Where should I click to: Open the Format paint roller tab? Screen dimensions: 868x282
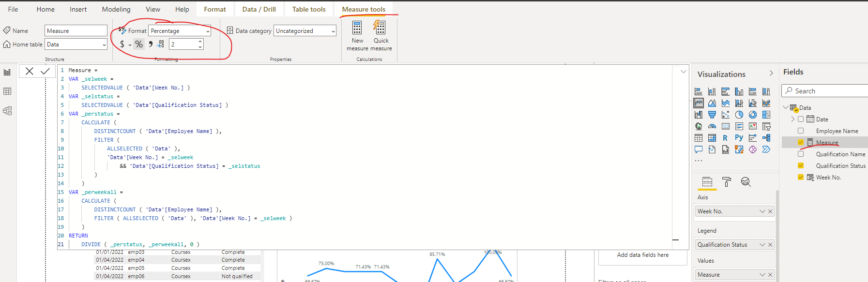(x=727, y=182)
